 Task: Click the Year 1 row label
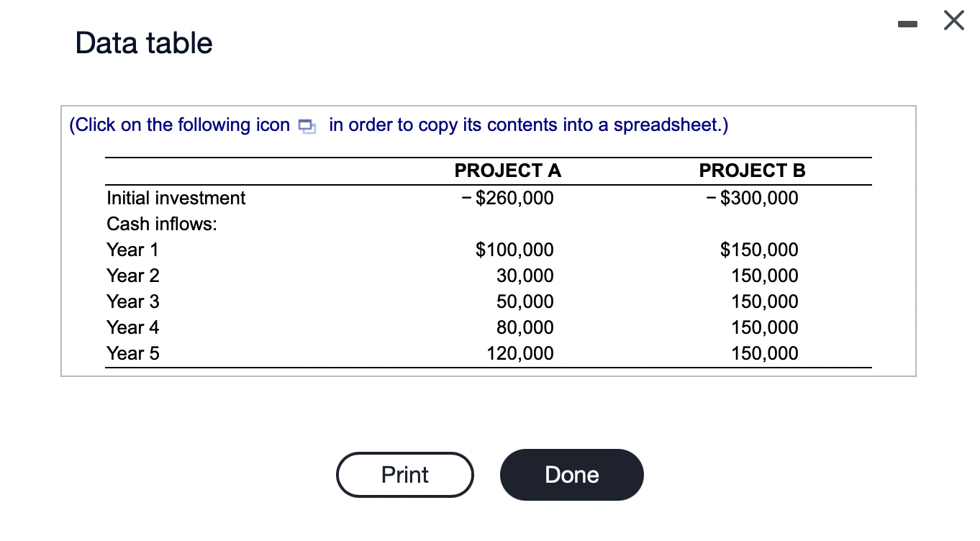click(132, 250)
